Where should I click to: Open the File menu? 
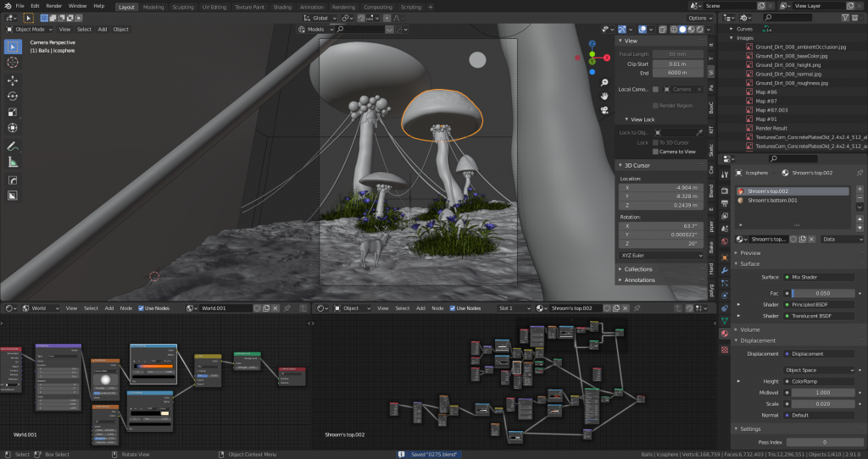[x=19, y=6]
